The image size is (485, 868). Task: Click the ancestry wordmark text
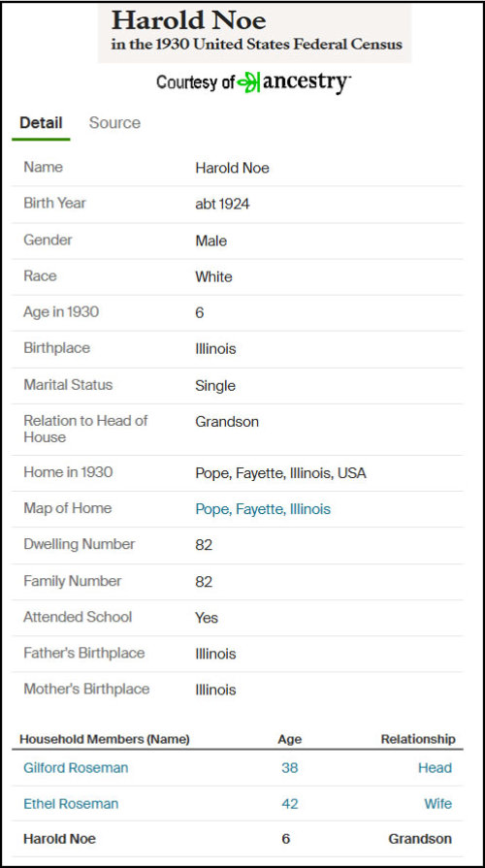pos(307,81)
